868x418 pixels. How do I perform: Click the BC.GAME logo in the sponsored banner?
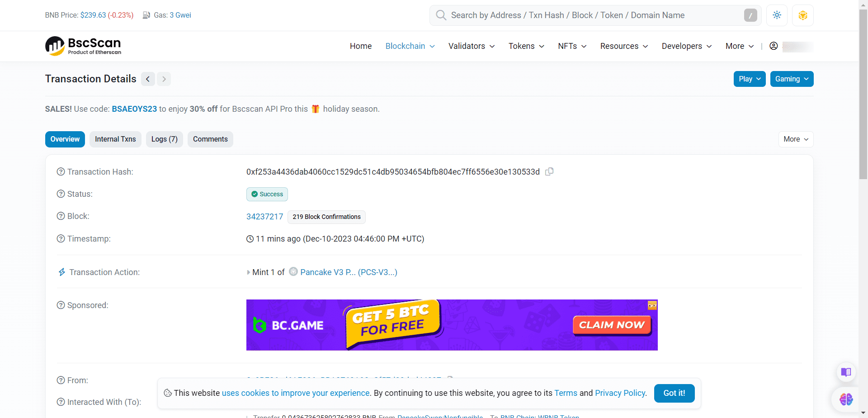tap(288, 325)
